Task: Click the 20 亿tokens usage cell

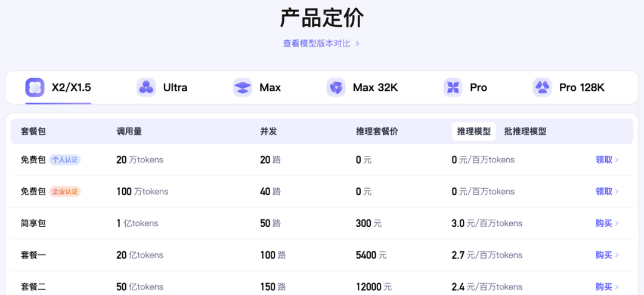Action: tap(140, 255)
